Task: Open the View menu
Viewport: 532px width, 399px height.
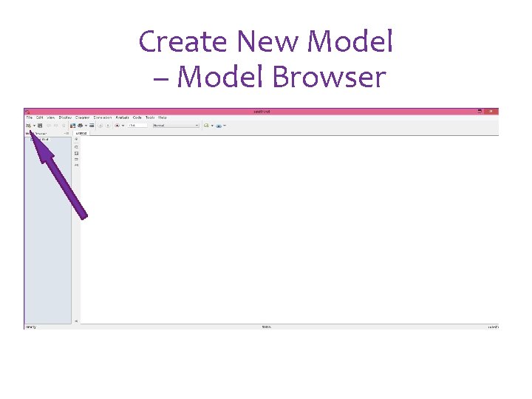Action: 51,117
